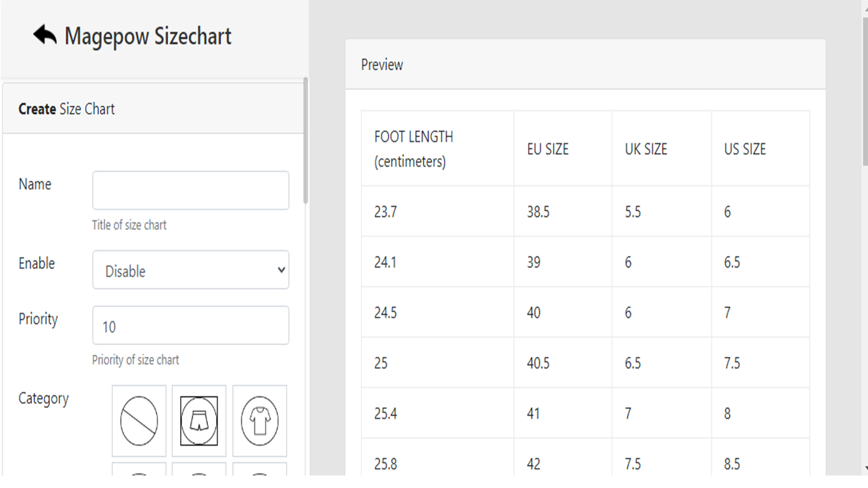Open the Preview panel header
Screen dimensions: 868x488
click(x=381, y=64)
